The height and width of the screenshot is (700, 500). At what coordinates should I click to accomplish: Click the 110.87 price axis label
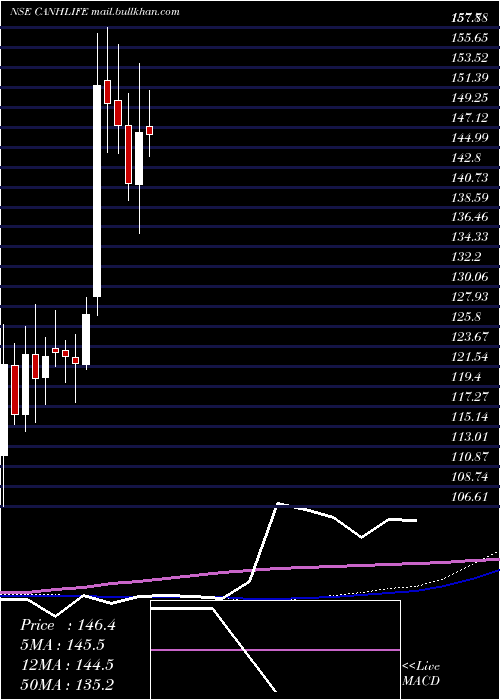click(x=469, y=456)
